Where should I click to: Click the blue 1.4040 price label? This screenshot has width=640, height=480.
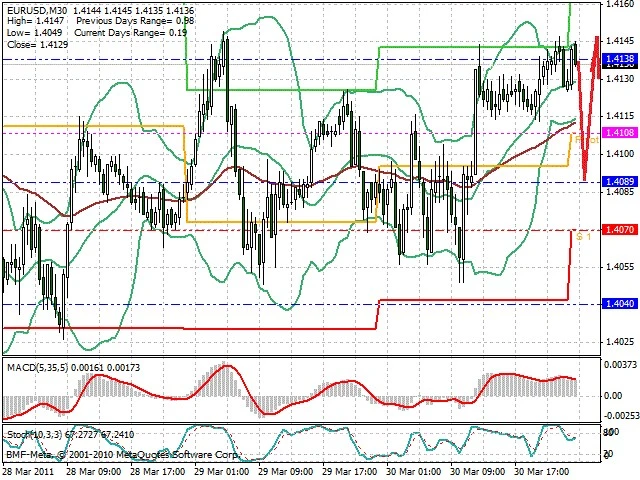click(620, 304)
